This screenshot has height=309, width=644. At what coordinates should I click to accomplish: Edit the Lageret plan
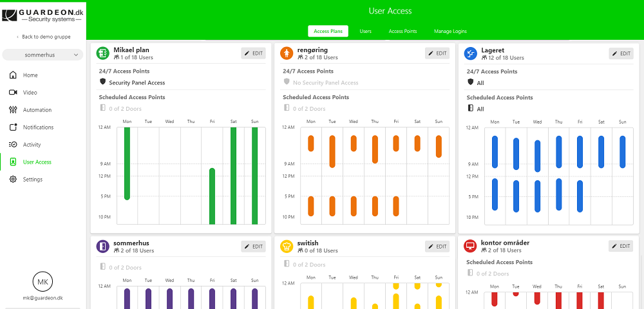pyautogui.click(x=621, y=53)
